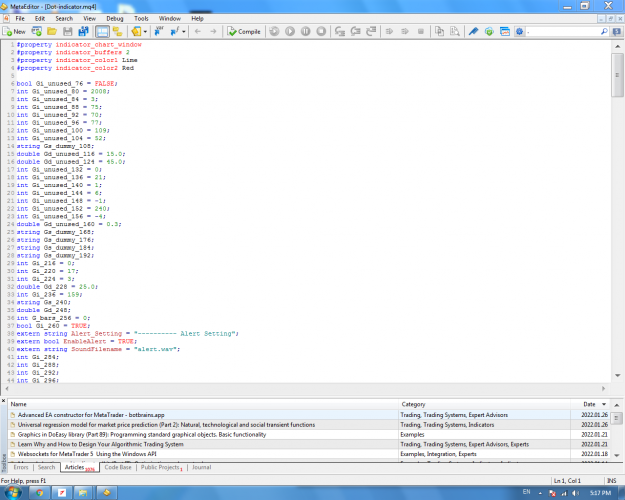The width and height of the screenshot is (625, 500).
Task: Click the pause debugging icon
Action: click(x=305, y=31)
